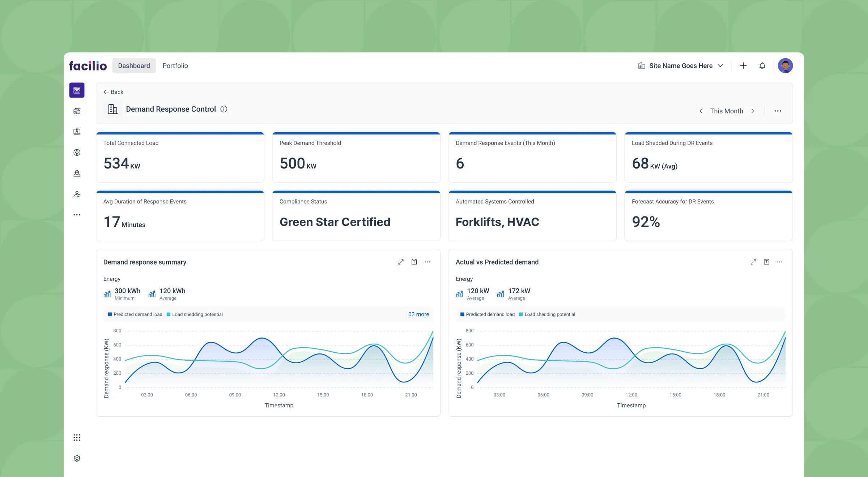Click the 300 kWh Minimum stat icon
Screen dimensions: 868x477
point(107,294)
